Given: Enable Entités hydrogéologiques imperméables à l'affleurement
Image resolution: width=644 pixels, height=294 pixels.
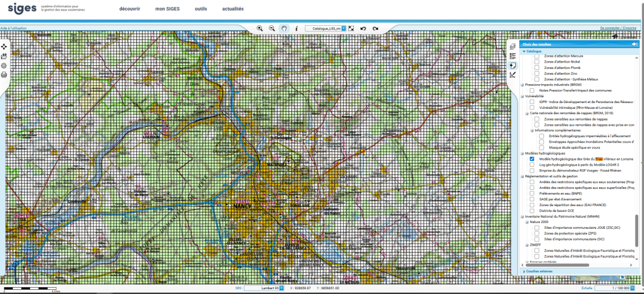Looking at the screenshot, I should 541,136.
